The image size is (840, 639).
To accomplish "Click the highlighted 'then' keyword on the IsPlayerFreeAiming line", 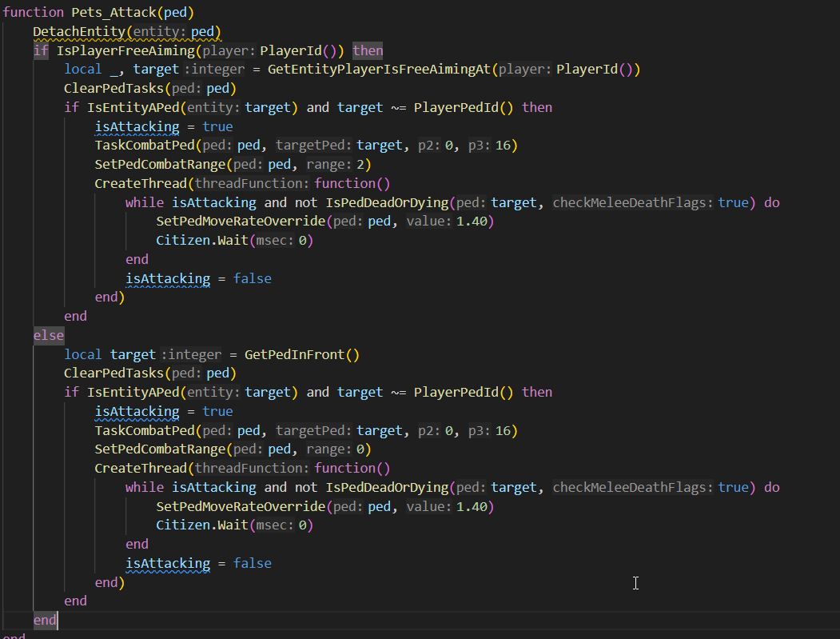I will pyautogui.click(x=368, y=50).
